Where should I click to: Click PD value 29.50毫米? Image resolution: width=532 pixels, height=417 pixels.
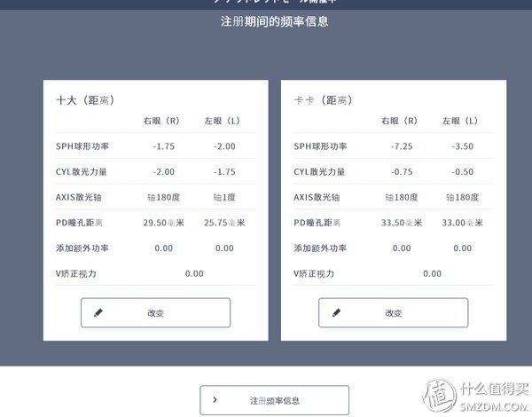pos(163,223)
